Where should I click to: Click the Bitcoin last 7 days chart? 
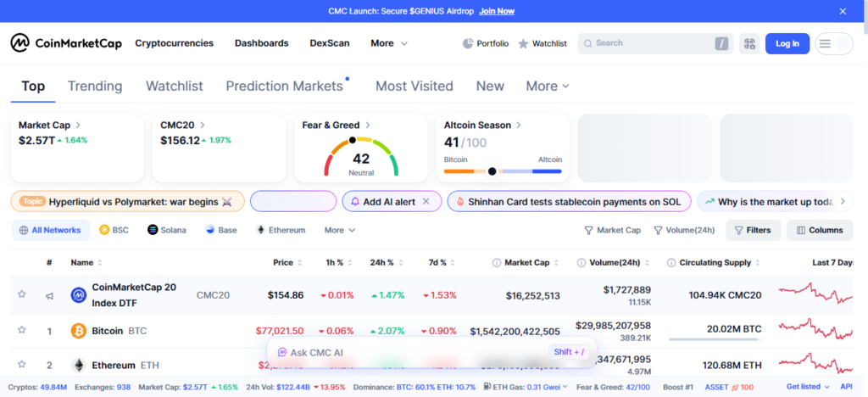click(x=815, y=330)
